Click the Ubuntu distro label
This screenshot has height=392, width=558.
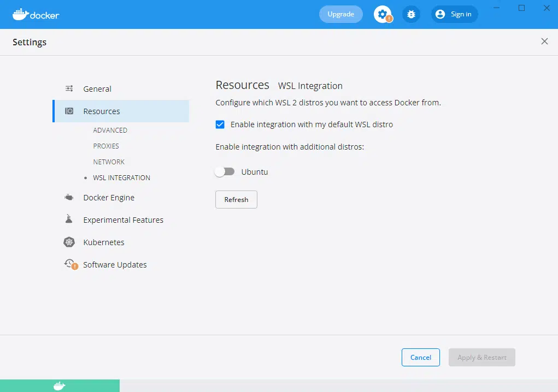coord(255,172)
